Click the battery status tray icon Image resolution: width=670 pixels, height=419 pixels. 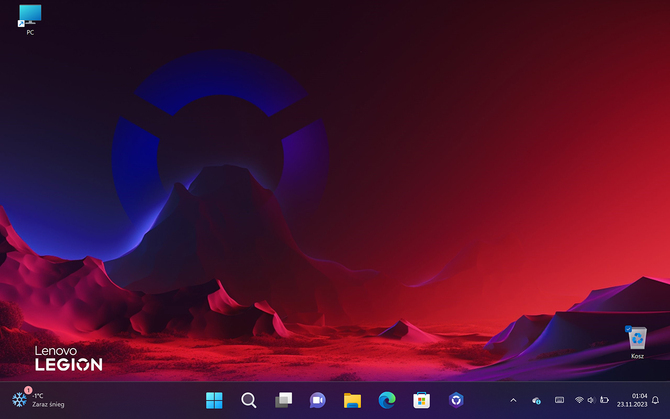click(x=604, y=400)
